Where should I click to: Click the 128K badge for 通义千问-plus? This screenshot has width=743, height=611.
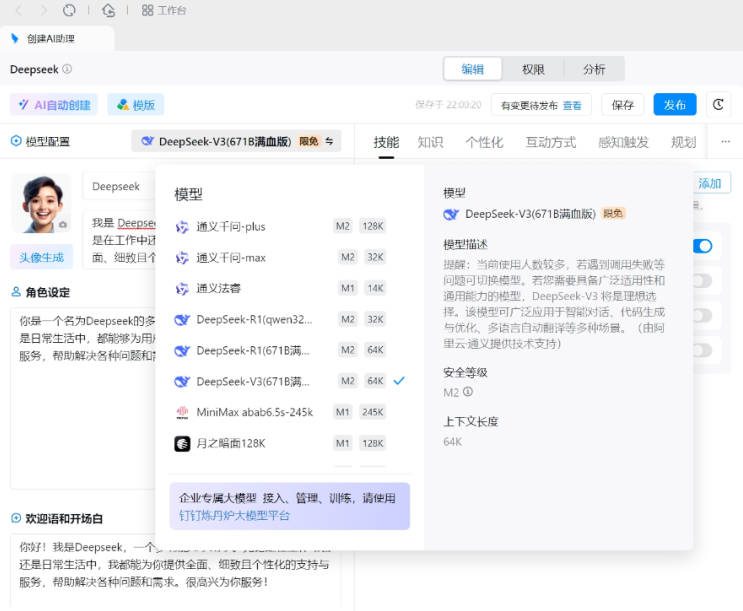373,226
